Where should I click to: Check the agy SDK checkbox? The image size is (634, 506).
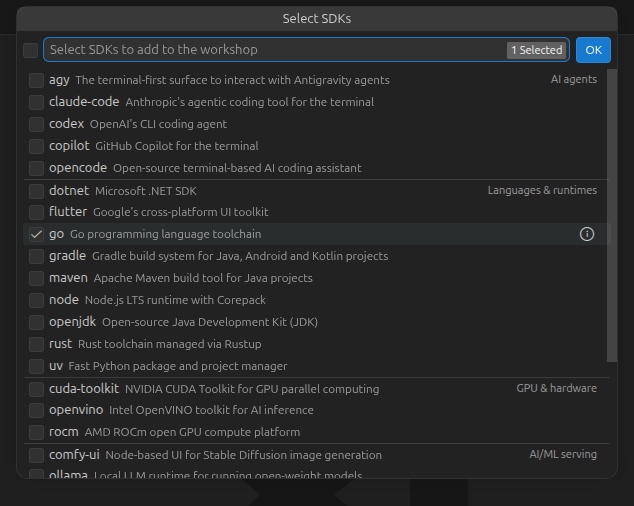point(36,80)
